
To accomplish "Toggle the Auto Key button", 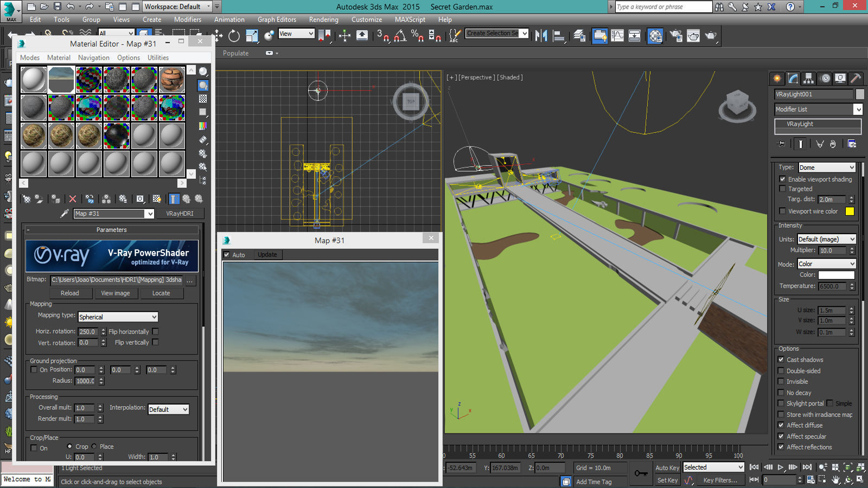I will tap(667, 467).
